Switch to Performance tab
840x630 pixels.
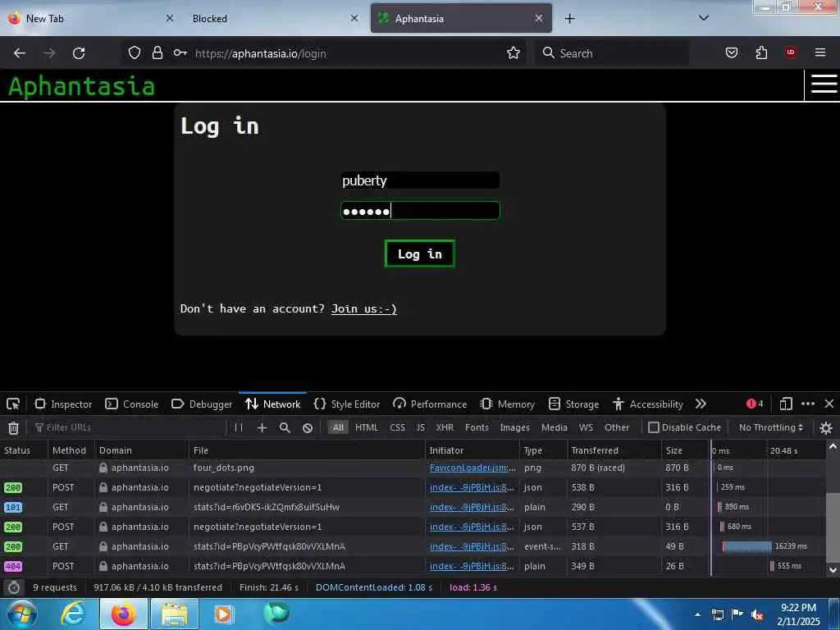tap(430, 404)
